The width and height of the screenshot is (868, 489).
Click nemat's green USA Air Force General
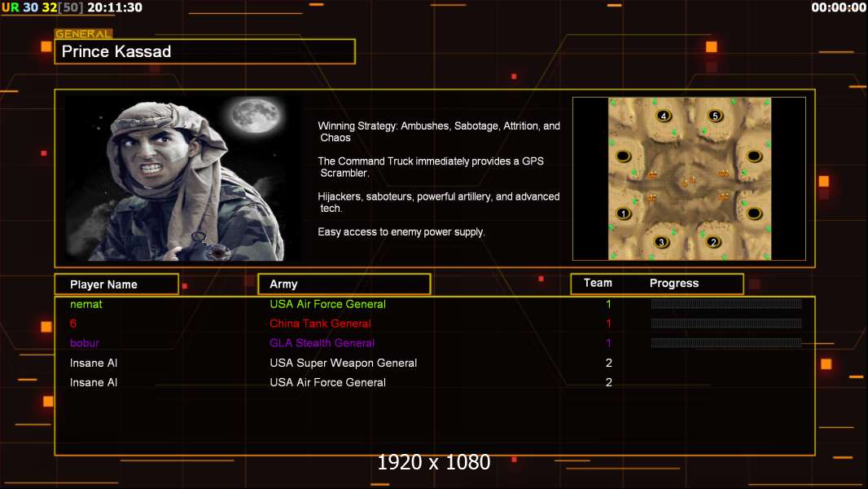327,304
